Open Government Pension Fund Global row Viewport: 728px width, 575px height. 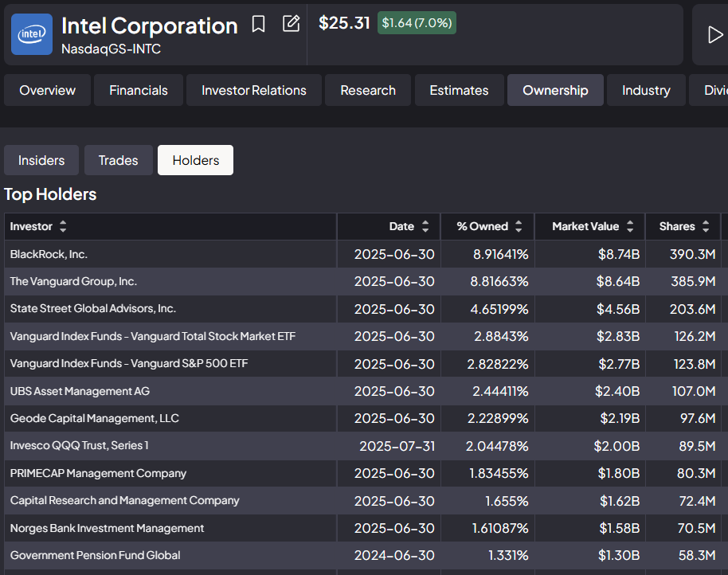pos(362,555)
